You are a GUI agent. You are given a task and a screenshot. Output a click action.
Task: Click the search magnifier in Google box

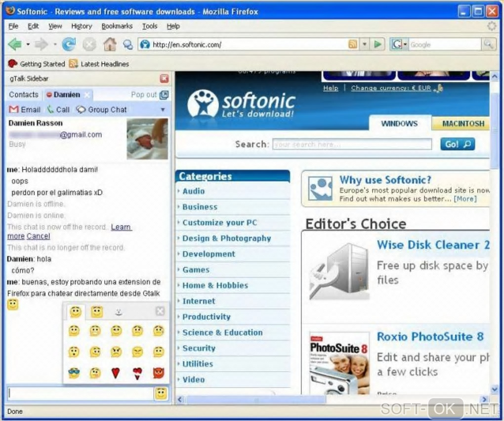[488, 44]
